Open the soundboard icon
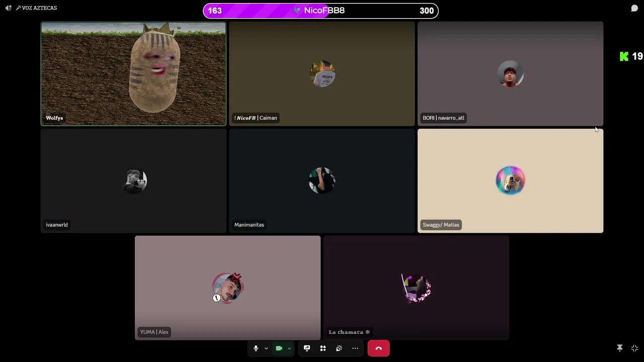The width and height of the screenshot is (644, 362). point(339,348)
